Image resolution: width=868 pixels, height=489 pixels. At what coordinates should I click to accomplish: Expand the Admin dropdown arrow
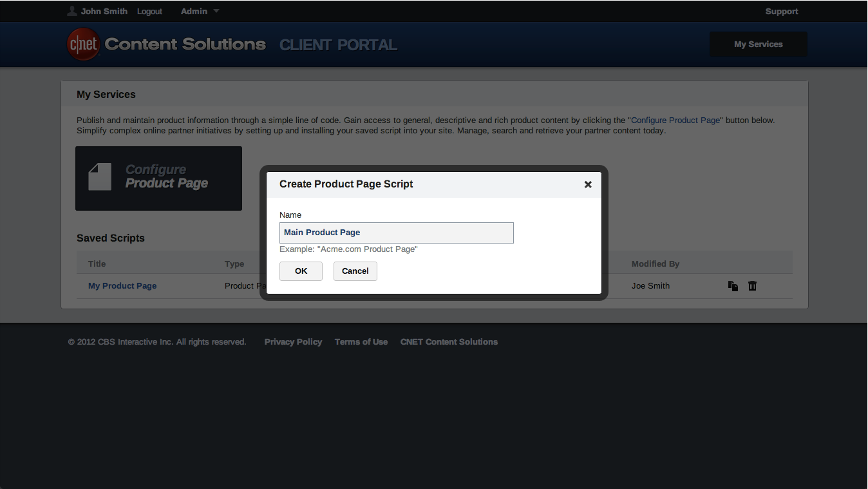[216, 12]
